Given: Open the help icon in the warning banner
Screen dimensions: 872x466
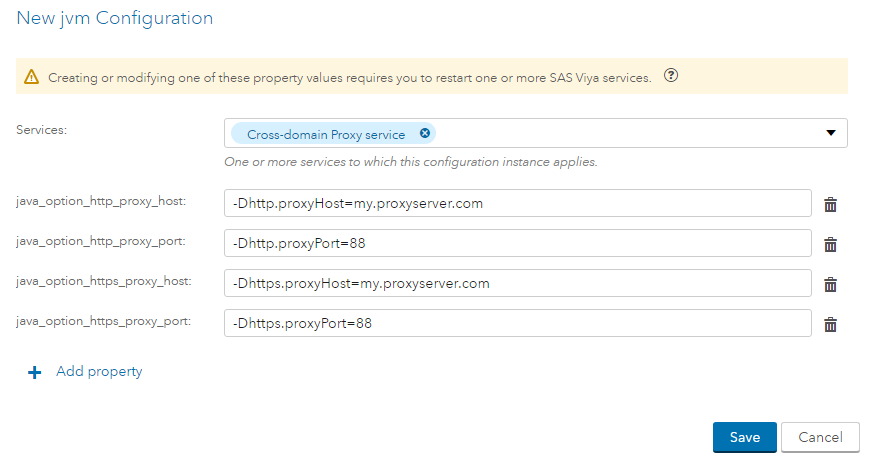Looking at the screenshot, I should 671,76.
